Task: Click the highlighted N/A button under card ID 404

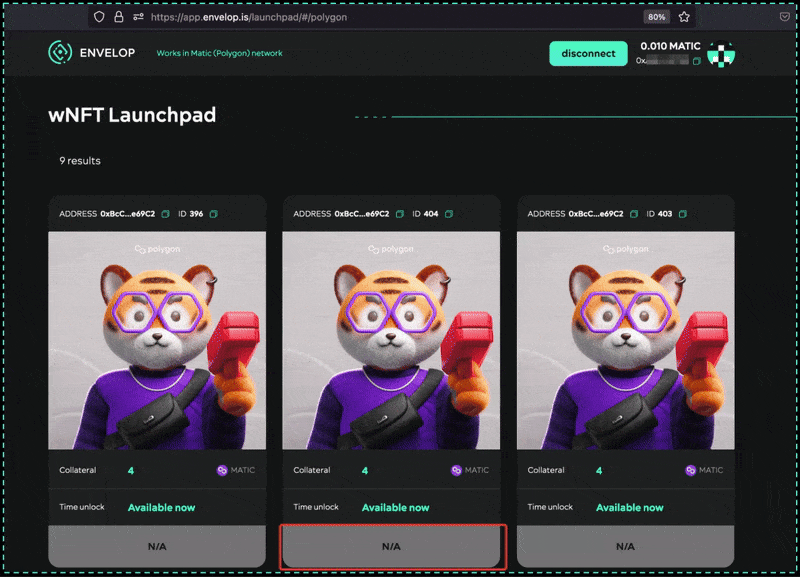Action: tap(392, 546)
